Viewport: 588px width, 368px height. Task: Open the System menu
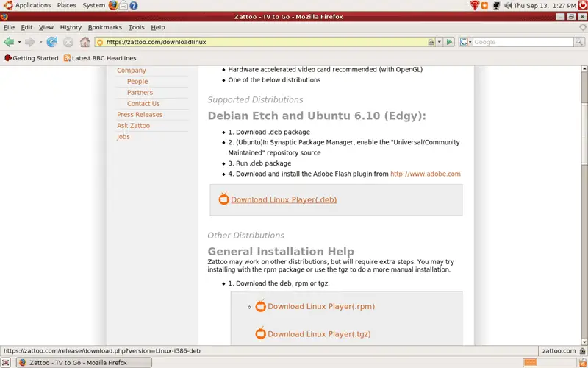click(x=94, y=5)
